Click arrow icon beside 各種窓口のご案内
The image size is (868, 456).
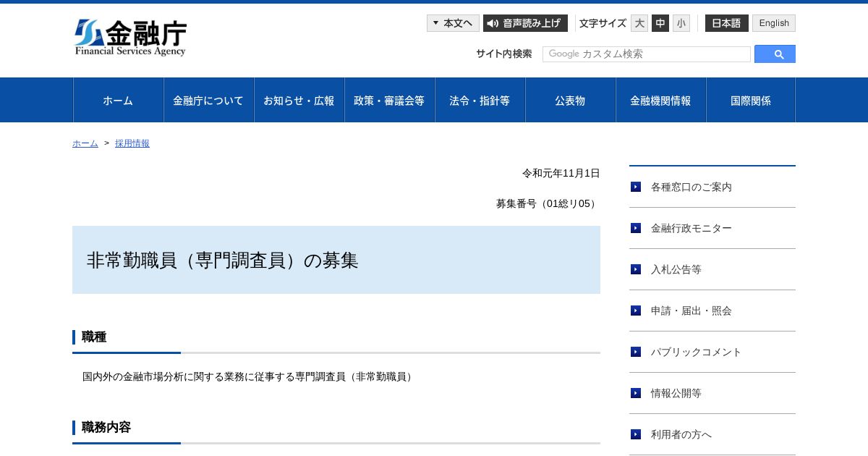tap(636, 187)
